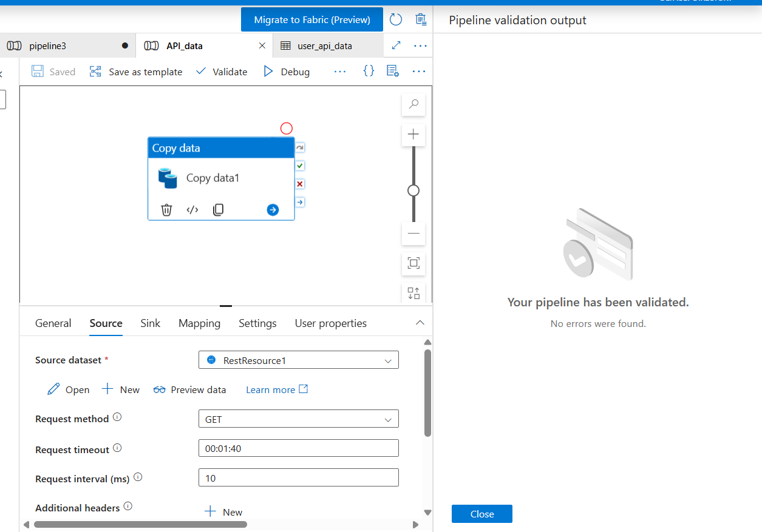
Task: Open the Source dataset RestResource1 dropdown
Action: (x=299, y=360)
